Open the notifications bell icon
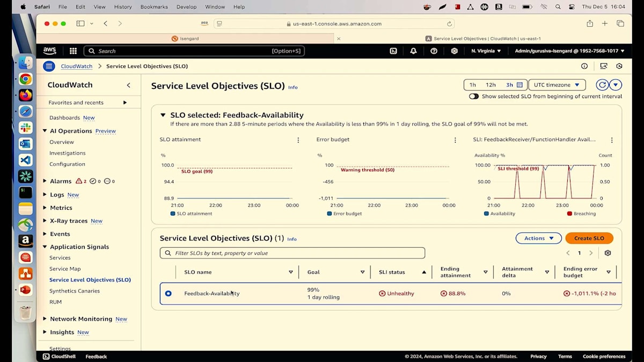644x362 pixels. point(413,51)
